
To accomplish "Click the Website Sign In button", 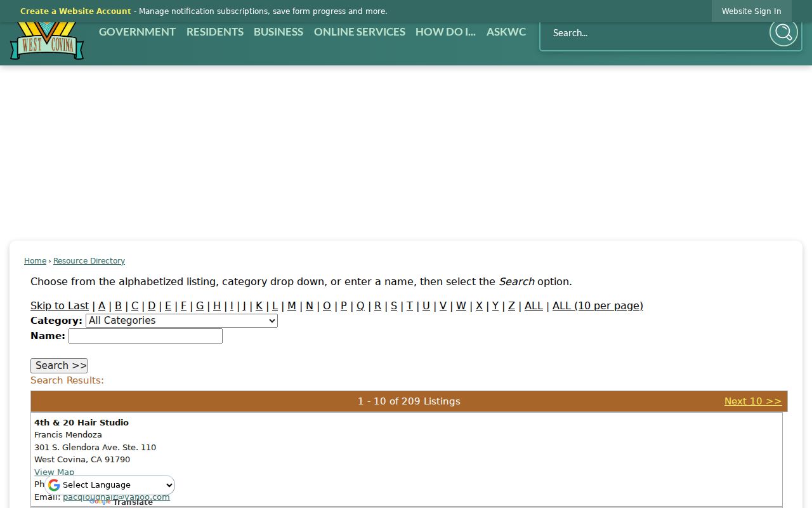I will [x=752, y=11].
